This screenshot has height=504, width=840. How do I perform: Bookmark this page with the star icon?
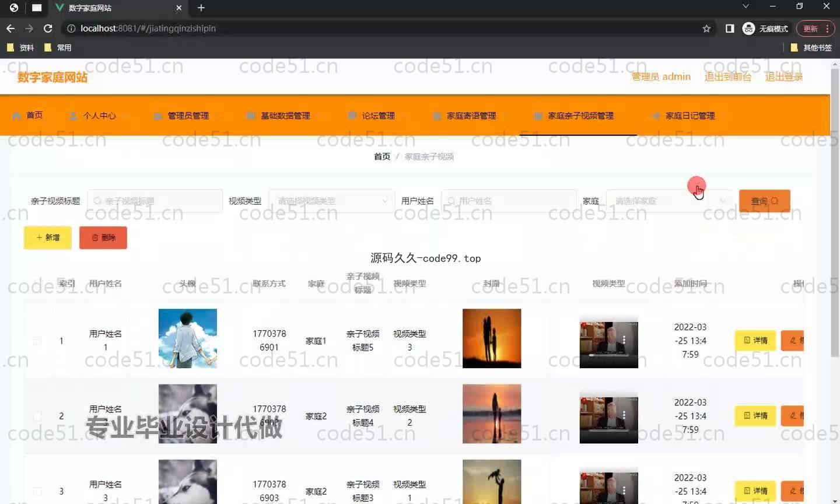coord(706,28)
